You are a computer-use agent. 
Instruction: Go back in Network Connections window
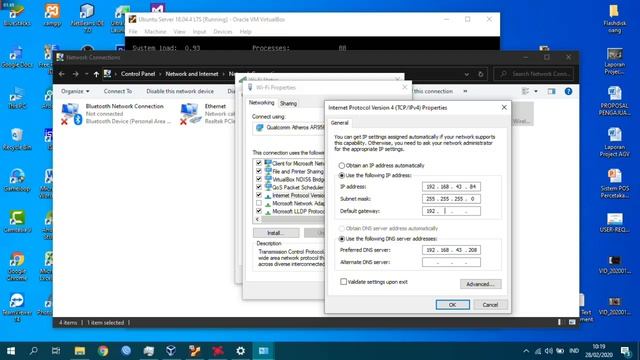(x=62, y=74)
